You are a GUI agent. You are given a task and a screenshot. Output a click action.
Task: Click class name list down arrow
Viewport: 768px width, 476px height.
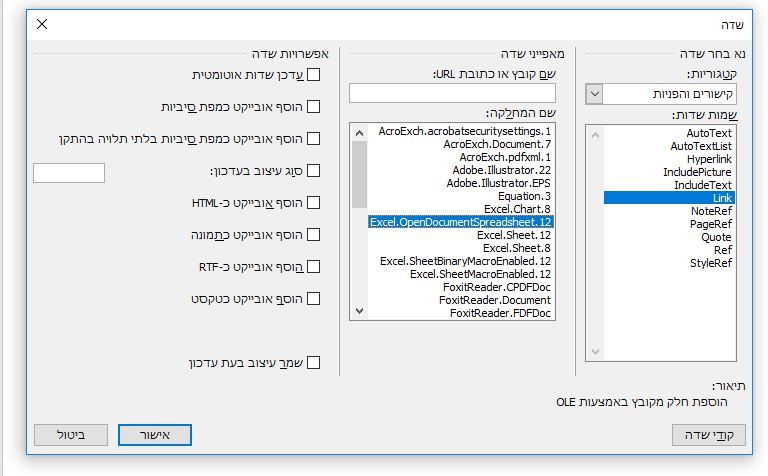tap(360, 310)
